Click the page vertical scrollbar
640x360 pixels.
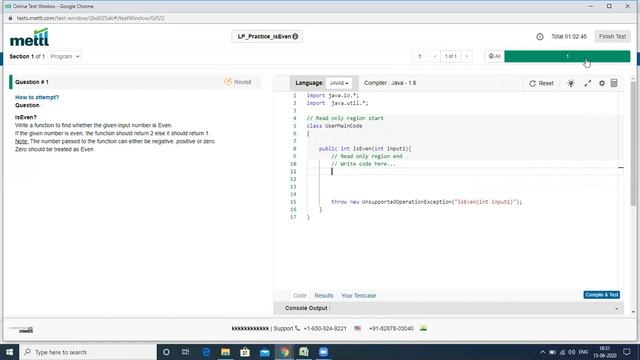[x=633, y=143]
